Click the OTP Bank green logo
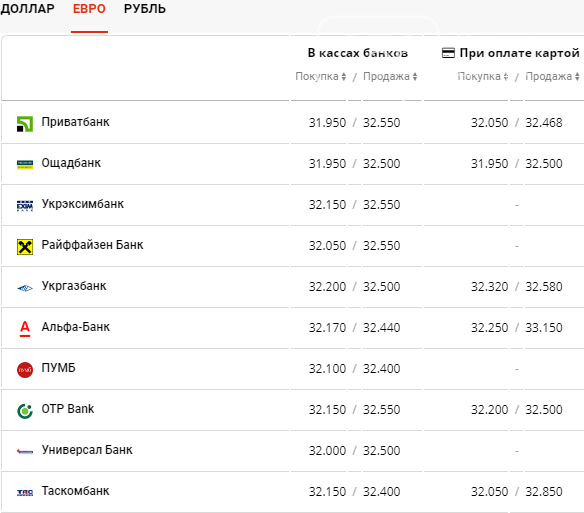Viewport: 584px width, 513px height. tap(25, 411)
